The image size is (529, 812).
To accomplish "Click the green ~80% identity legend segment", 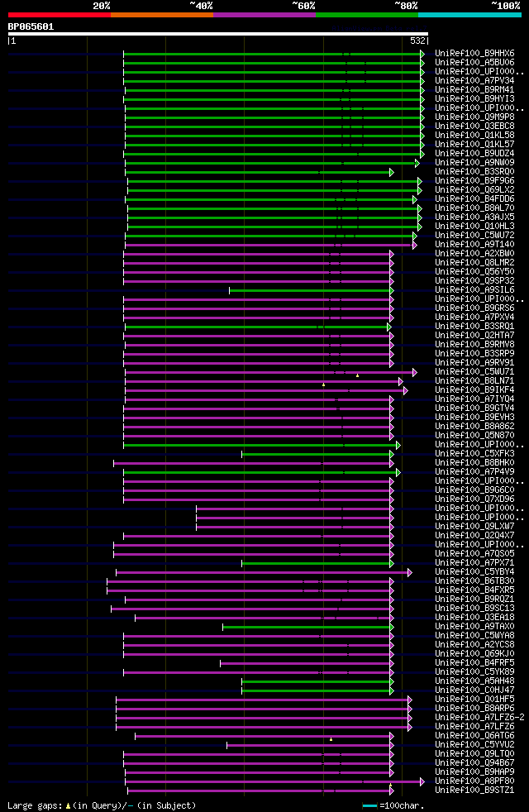I will 367,15.
